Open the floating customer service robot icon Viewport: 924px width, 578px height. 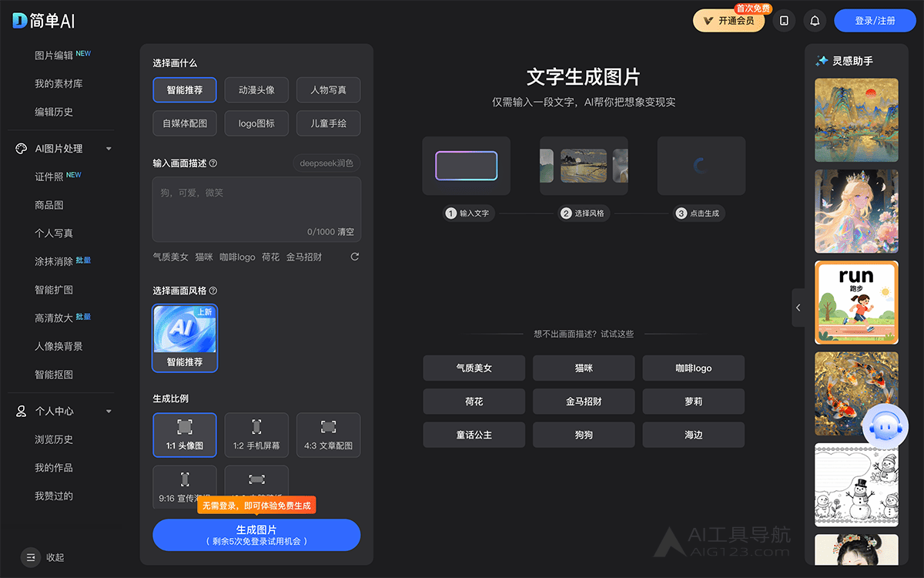(x=885, y=425)
